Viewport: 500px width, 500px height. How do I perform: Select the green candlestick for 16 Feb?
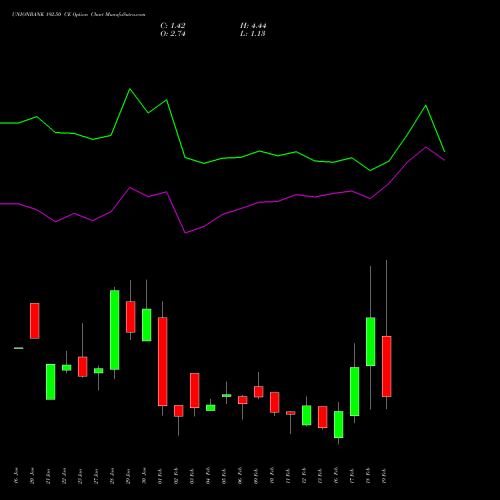339,424
